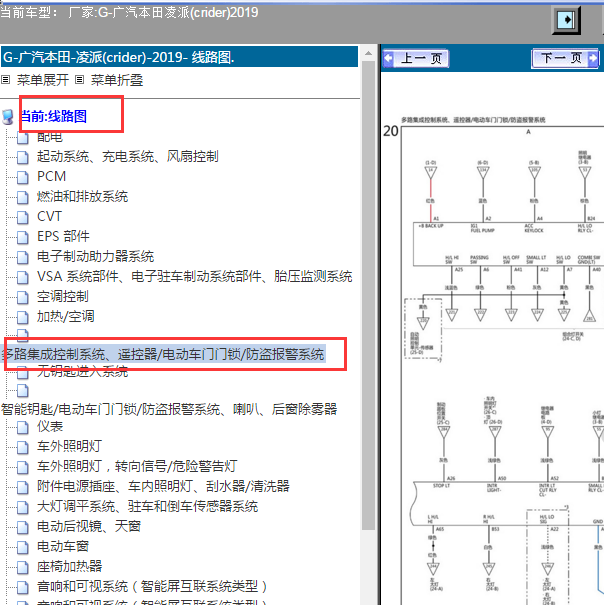Open 电子制动助力器系统 diagram
604x605 pixels.
(95, 257)
